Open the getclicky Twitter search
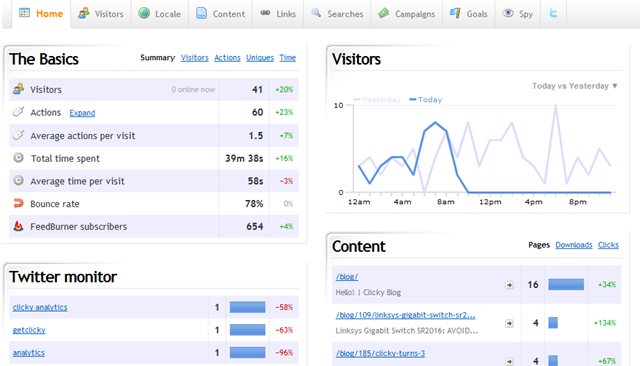The height and width of the screenshot is (366, 640). (29, 330)
